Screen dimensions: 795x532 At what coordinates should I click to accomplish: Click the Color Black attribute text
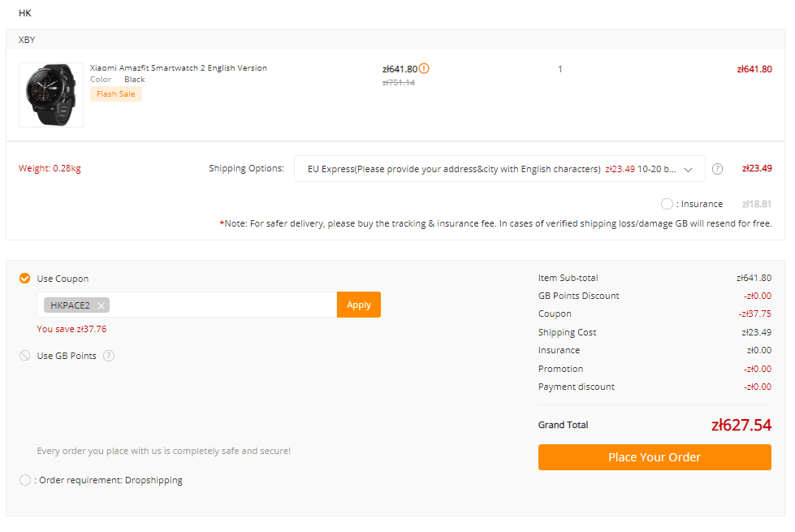pos(118,80)
